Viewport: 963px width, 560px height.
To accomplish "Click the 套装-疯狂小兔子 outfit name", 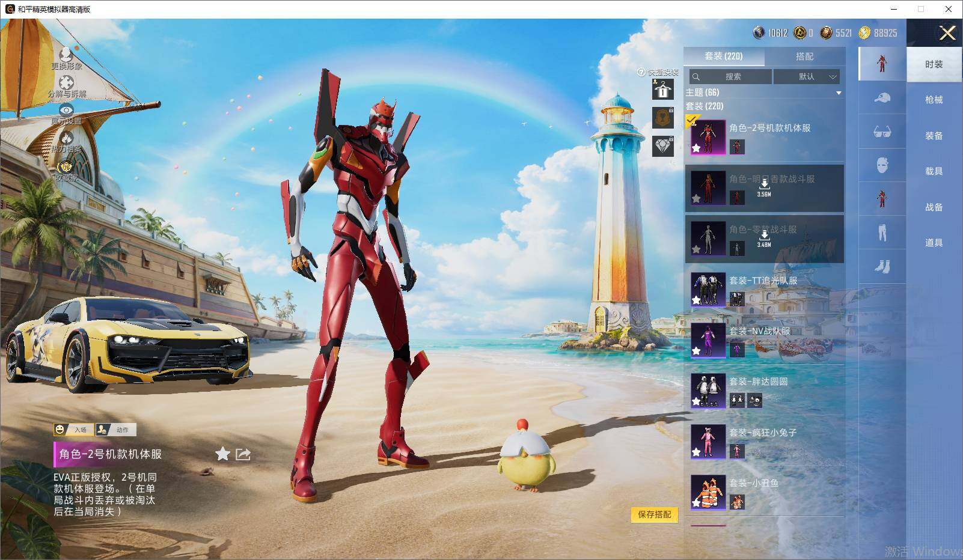I will [x=763, y=432].
